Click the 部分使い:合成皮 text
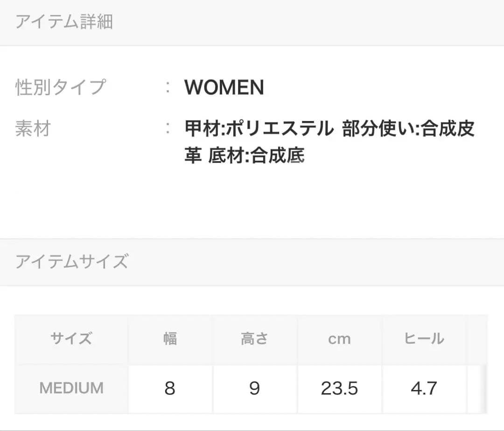504x431 pixels. [x=408, y=128]
